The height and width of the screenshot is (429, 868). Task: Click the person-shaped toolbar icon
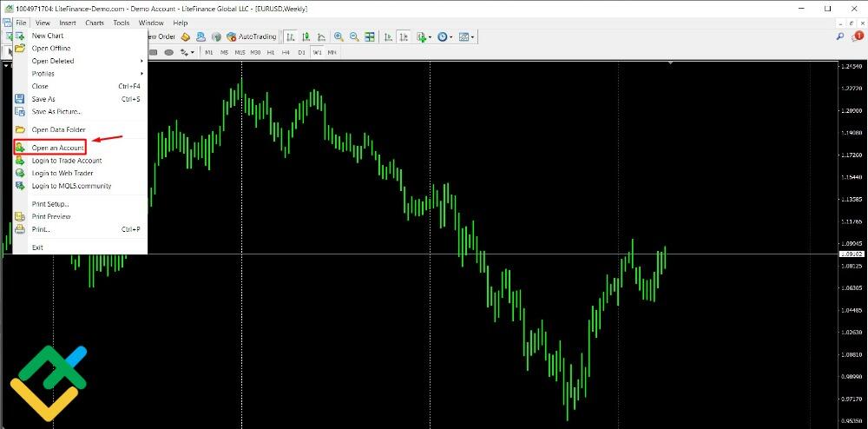[x=201, y=36]
